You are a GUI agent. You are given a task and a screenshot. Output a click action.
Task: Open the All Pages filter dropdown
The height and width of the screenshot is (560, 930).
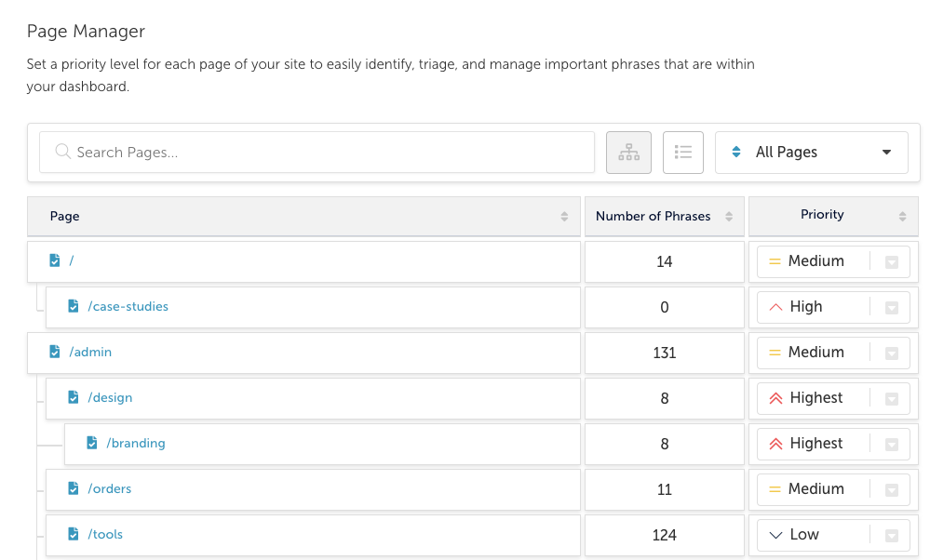[812, 153]
